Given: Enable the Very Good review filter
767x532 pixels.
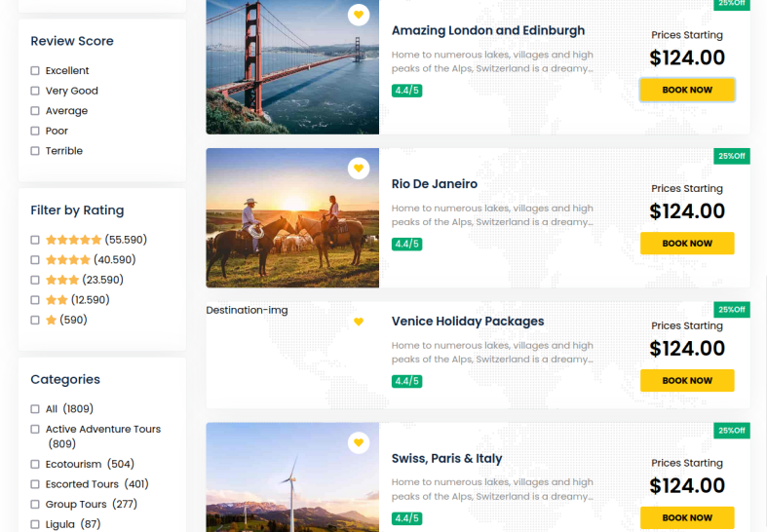Looking at the screenshot, I should coord(35,92).
